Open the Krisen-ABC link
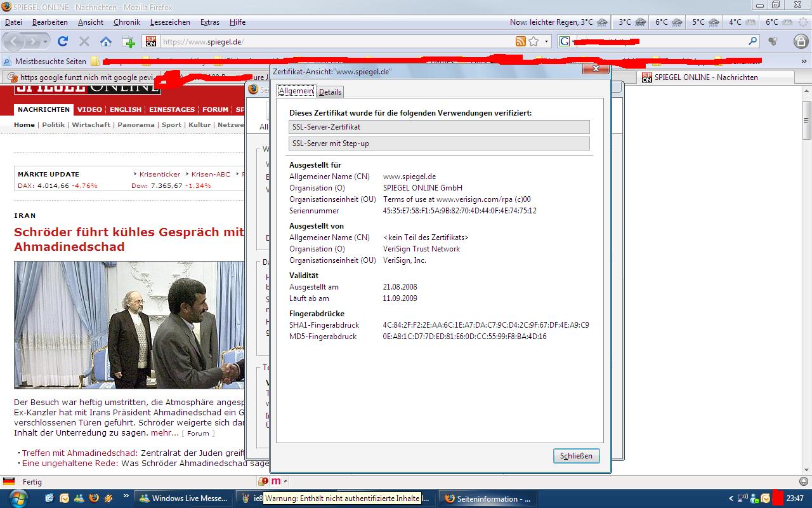Image resolution: width=812 pixels, height=508 pixels. tap(211, 174)
